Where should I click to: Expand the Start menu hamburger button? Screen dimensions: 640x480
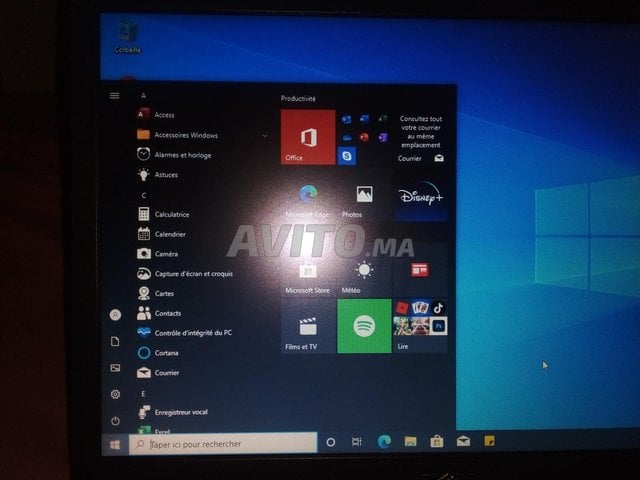coord(115,96)
